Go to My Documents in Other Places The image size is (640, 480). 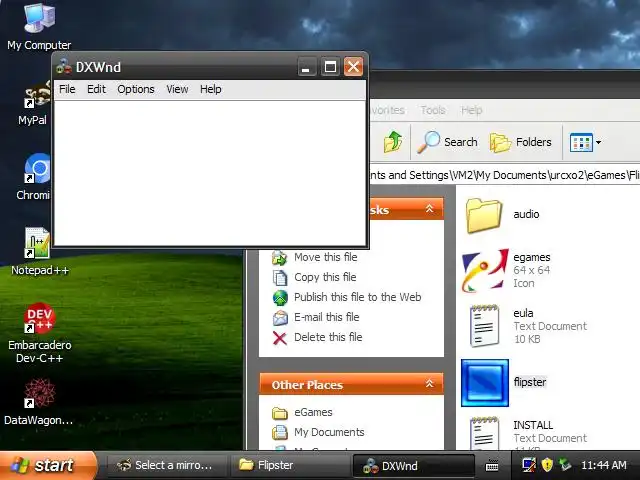[318, 432]
